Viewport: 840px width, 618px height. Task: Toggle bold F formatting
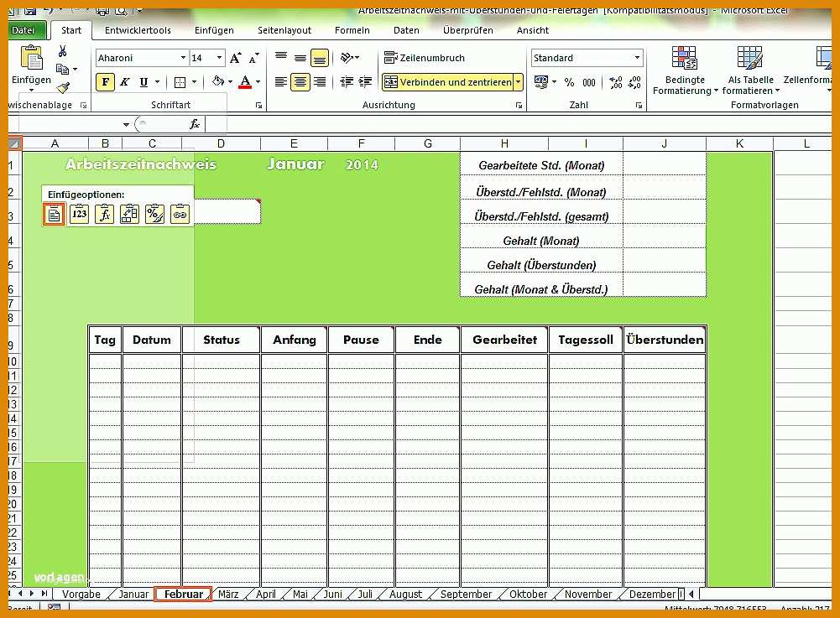click(x=106, y=82)
